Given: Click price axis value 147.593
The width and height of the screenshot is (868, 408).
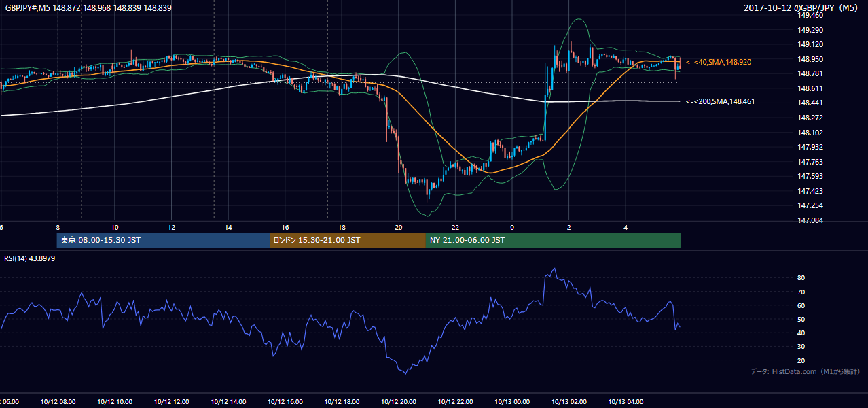Looking at the screenshot, I should click(x=810, y=176).
